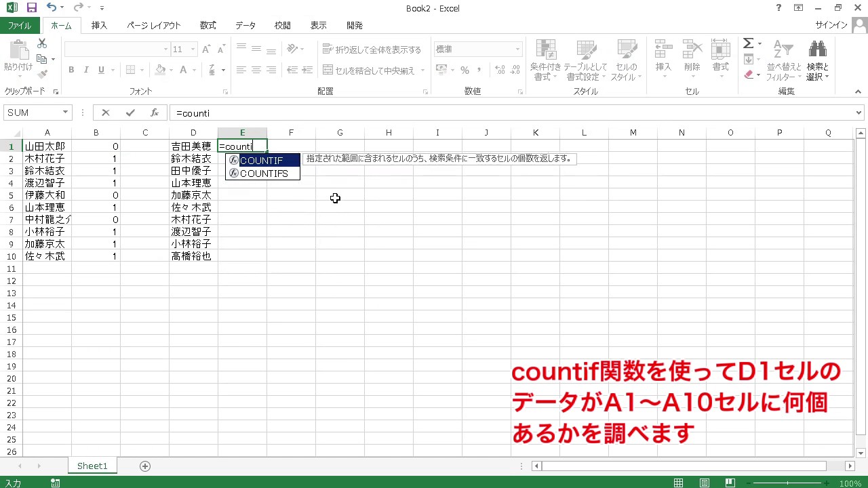Confirm formula entry with checkmark button
The image size is (868, 488).
coord(130,113)
